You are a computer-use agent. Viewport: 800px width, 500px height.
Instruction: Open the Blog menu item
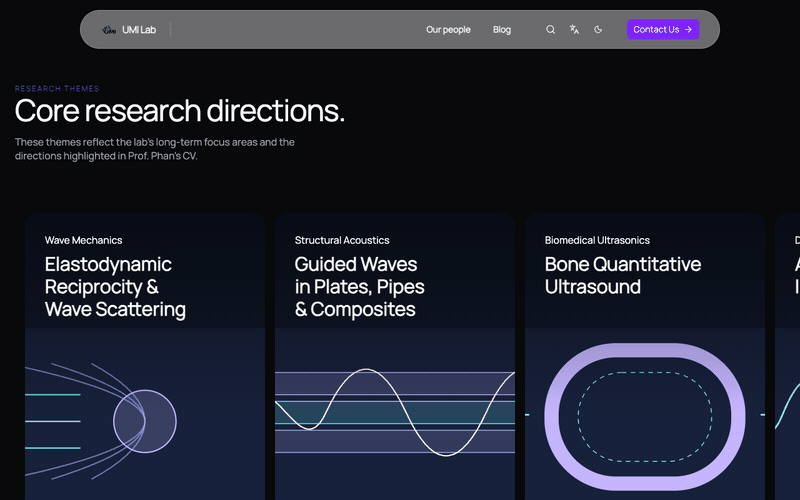[x=502, y=30]
